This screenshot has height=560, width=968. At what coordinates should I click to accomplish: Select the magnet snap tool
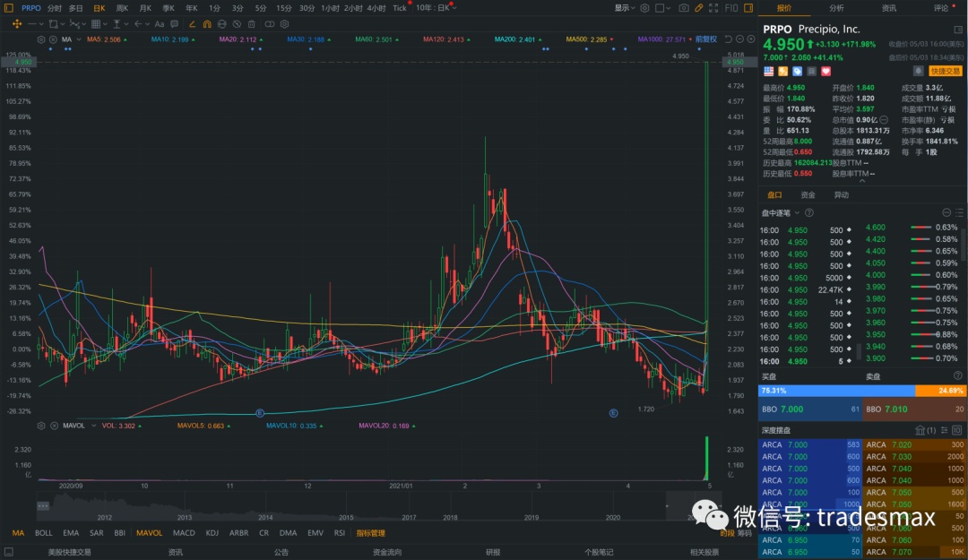coord(206,24)
